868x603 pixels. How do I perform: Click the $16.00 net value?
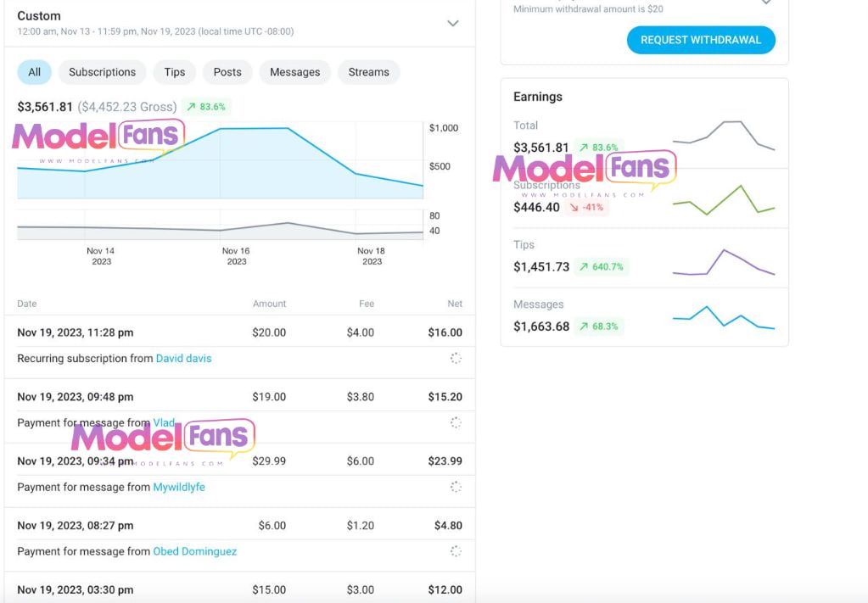445,332
